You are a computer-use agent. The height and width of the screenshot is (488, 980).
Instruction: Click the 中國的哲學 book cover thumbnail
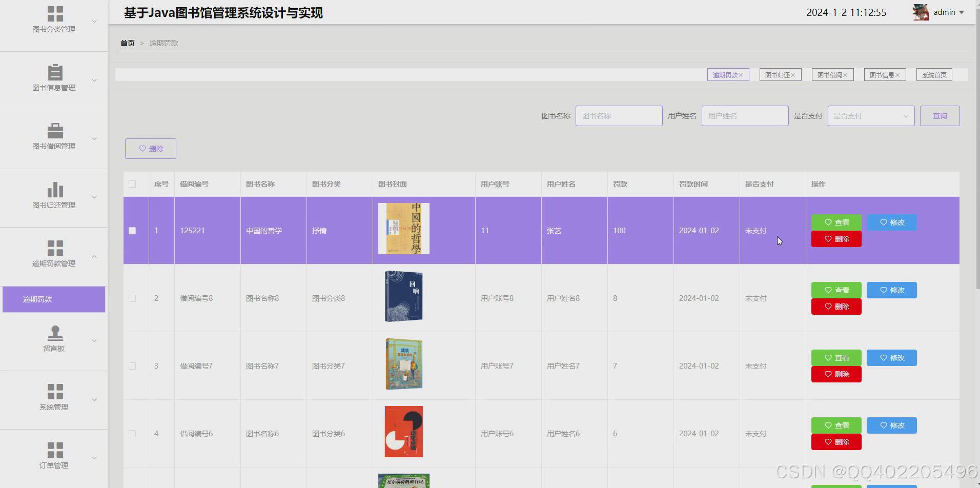(403, 228)
